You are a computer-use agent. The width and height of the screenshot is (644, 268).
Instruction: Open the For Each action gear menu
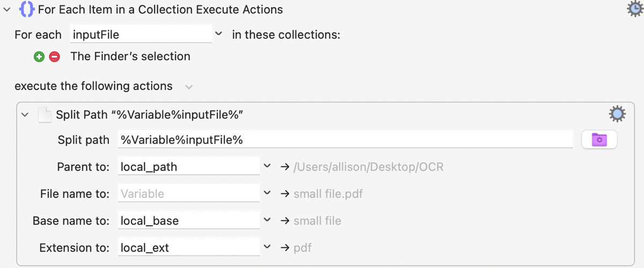(635, 9)
